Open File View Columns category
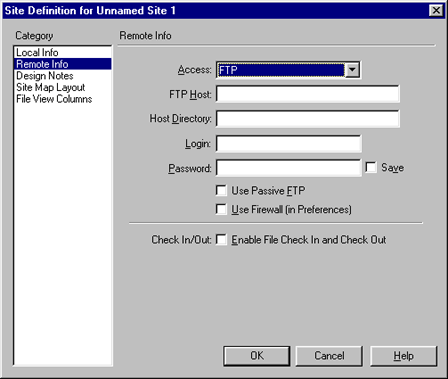The image size is (448, 379). 62,99
